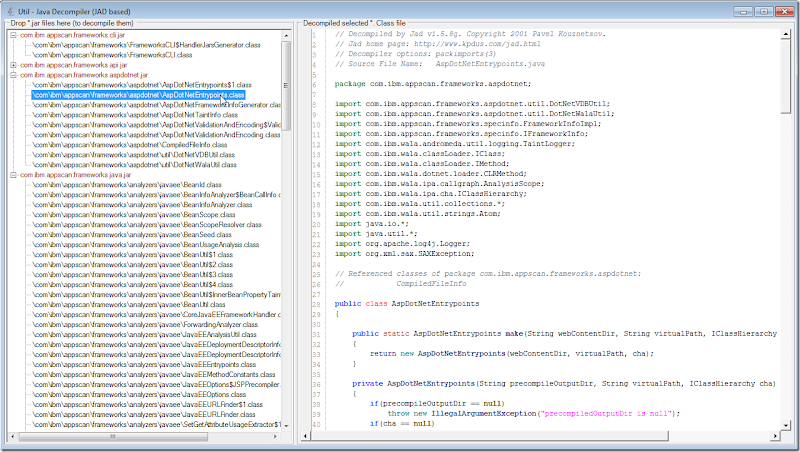Maximize the Java Decompiler window
800x452 pixels.
point(764,11)
